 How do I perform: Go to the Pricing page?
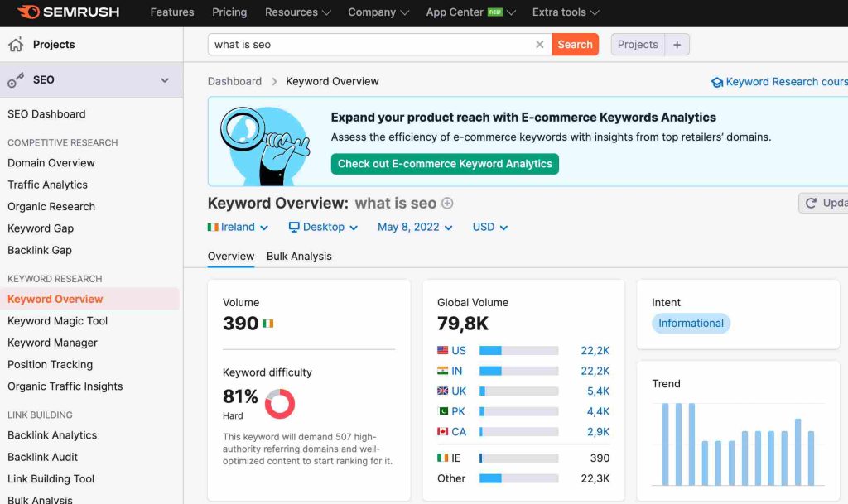[x=229, y=12]
